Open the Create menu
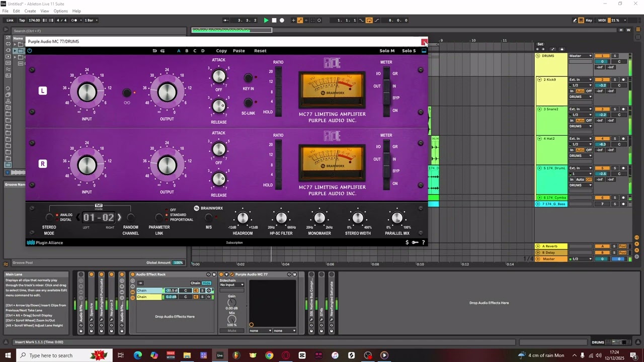644x362 pixels. 30,11
